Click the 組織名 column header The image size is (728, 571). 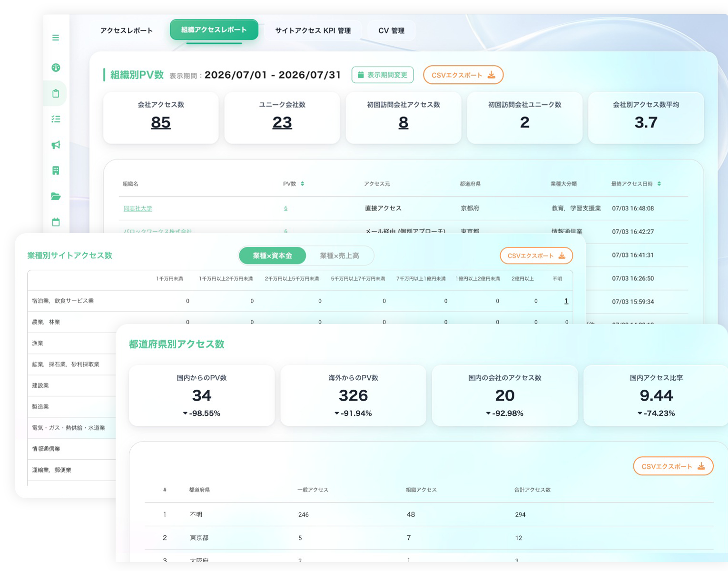[130, 184]
